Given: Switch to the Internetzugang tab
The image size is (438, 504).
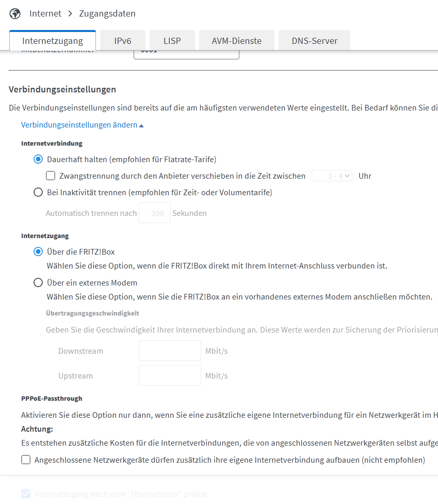Looking at the screenshot, I should pos(53,41).
